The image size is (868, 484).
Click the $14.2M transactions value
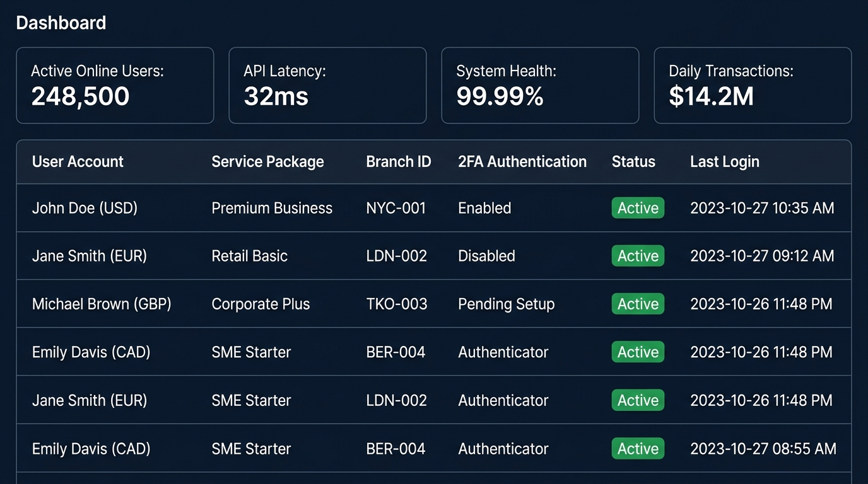(711, 96)
